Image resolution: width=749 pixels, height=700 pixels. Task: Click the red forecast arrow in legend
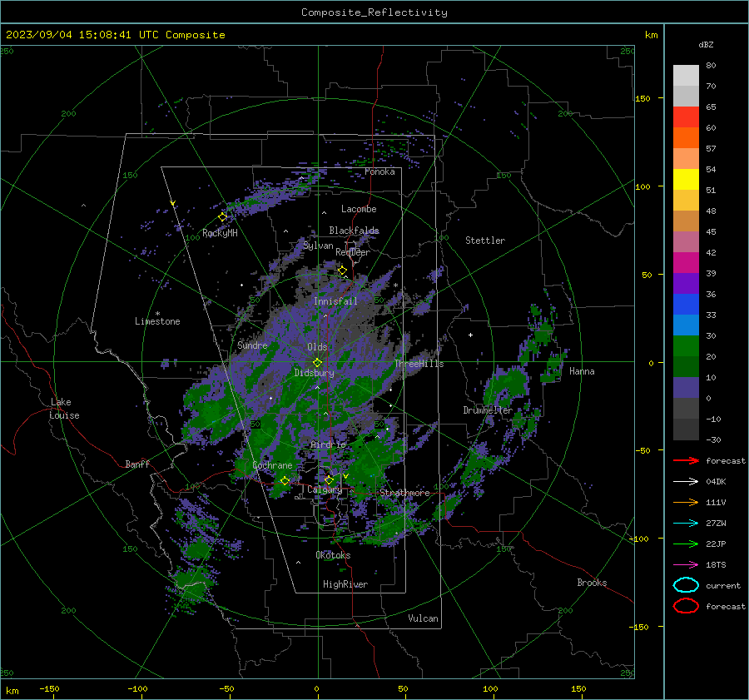click(686, 460)
